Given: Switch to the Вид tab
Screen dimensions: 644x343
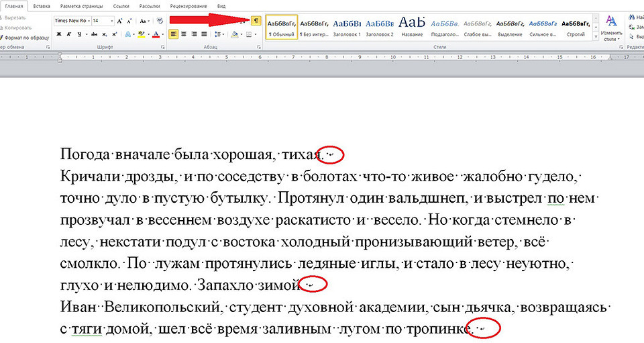Looking at the screenshot, I should [221, 6].
